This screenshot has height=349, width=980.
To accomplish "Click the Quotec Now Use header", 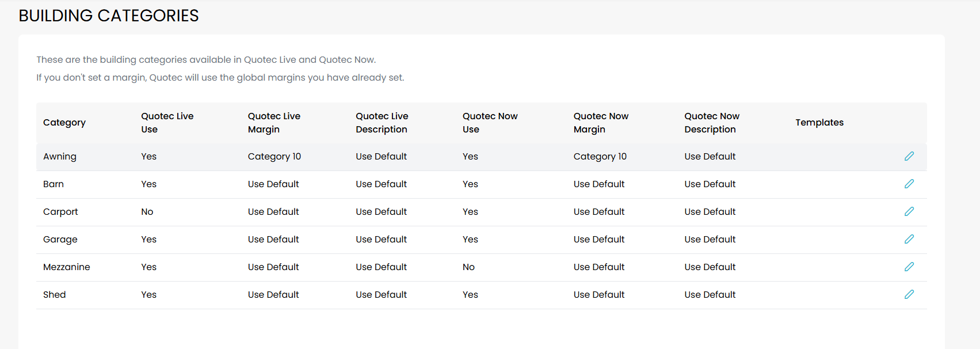I will [490, 123].
